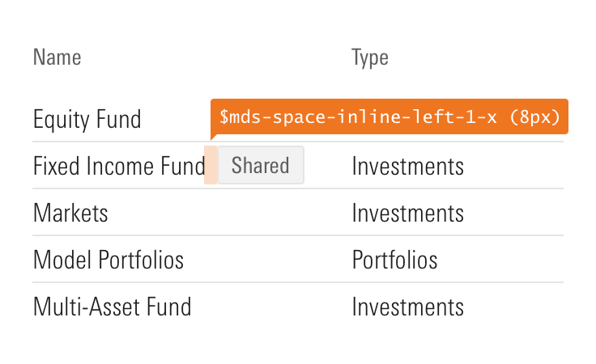Click the word "Portfolios" in Model Portfolios name
The image size is (596, 364).
pos(141,260)
